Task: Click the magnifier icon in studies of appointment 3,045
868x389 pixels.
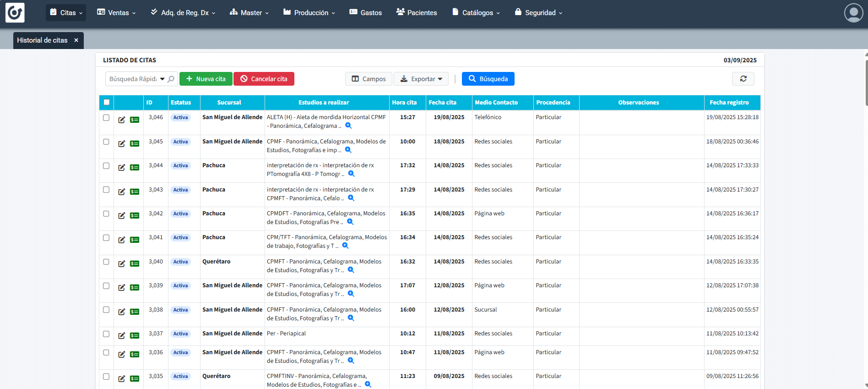Action: click(348, 150)
